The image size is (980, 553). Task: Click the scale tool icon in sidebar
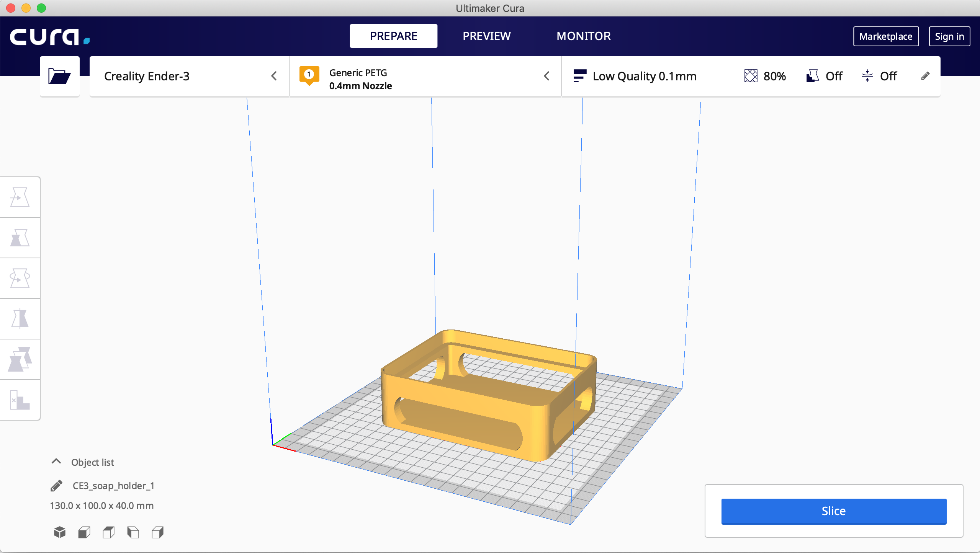tap(19, 238)
